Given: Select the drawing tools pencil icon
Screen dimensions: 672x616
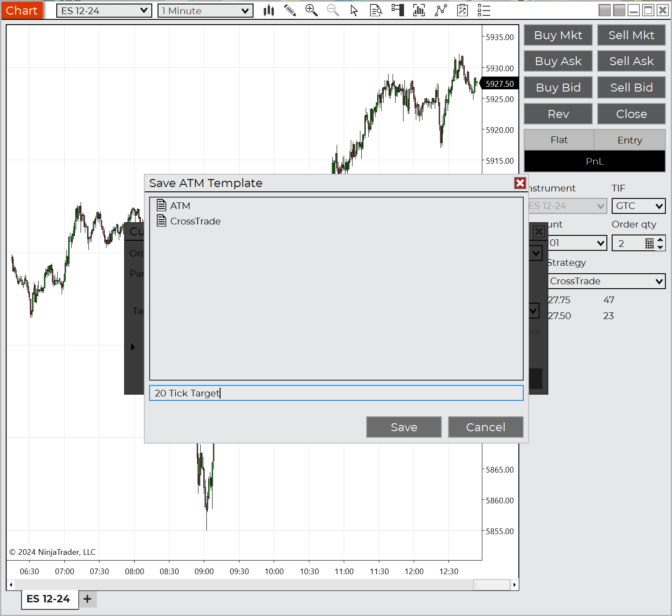Looking at the screenshot, I should click(290, 11).
